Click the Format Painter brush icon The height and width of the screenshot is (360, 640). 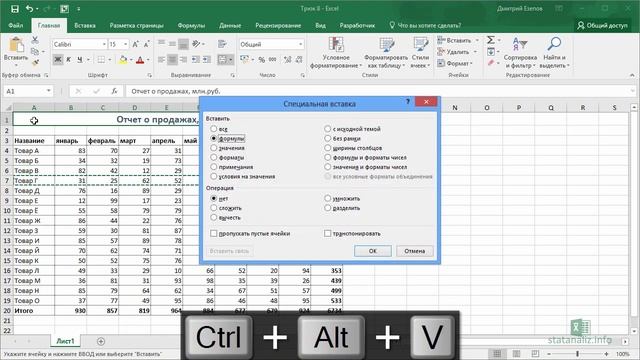(x=35, y=62)
